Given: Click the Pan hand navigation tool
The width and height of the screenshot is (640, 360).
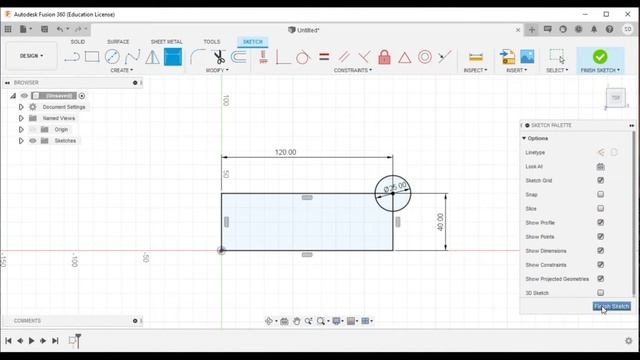Looking at the screenshot, I should click(297, 321).
